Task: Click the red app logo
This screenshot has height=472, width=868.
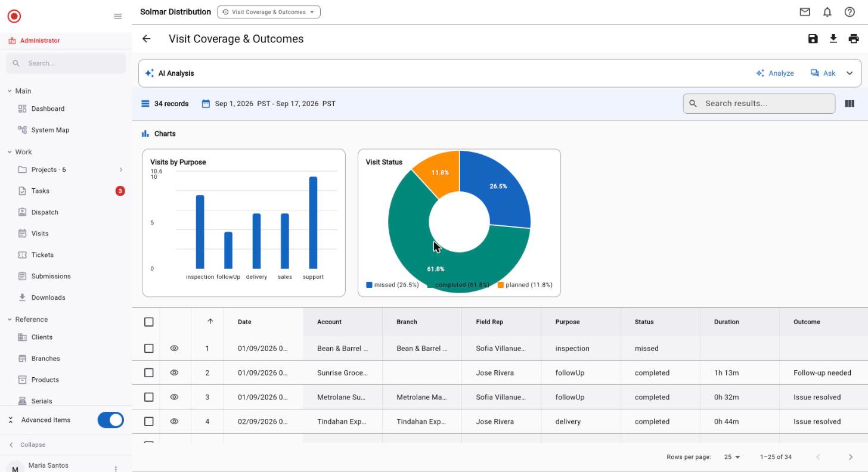Action: [x=14, y=16]
